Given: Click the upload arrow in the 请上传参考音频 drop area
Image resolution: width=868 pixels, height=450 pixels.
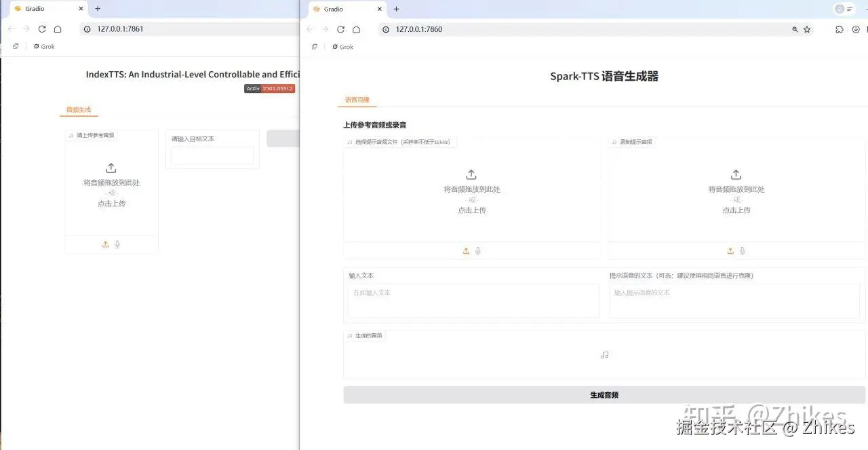Looking at the screenshot, I should [x=111, y=168].
